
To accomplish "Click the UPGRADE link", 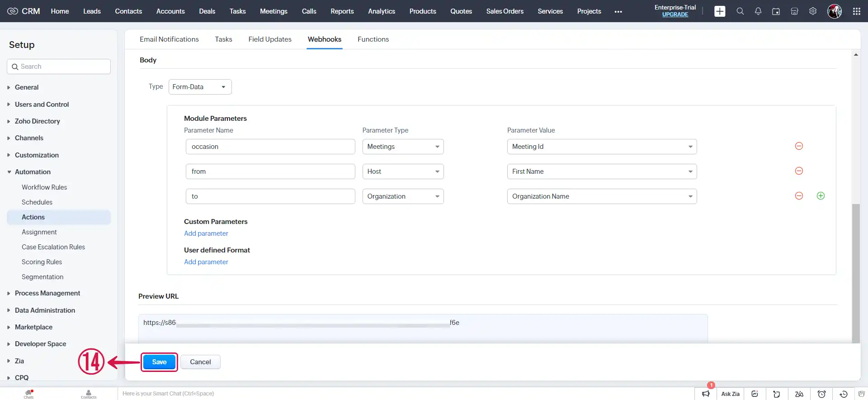I will (675, 14).
